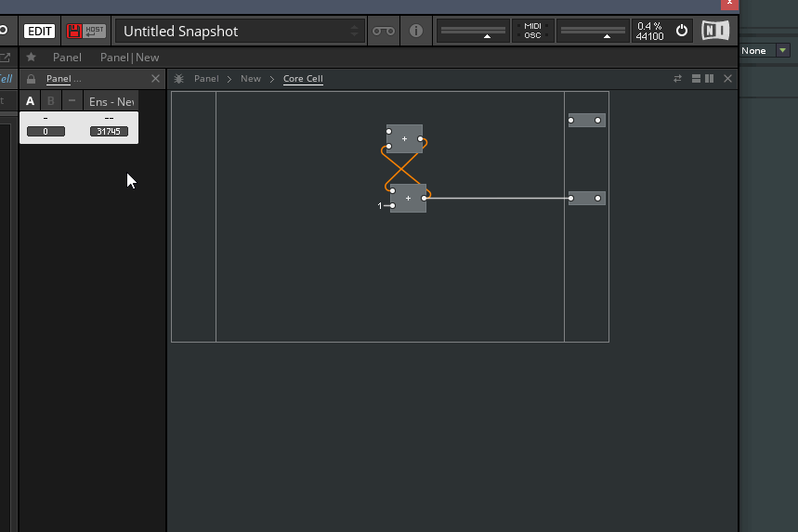Open the 44100 sample rate display
Screen dimensions: 798x532
649,36
